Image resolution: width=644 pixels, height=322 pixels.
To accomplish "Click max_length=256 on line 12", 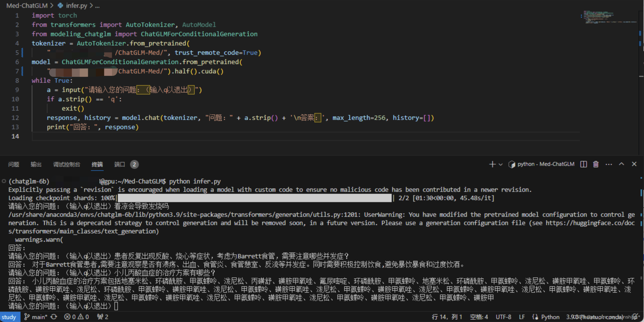I will [359, 118].
